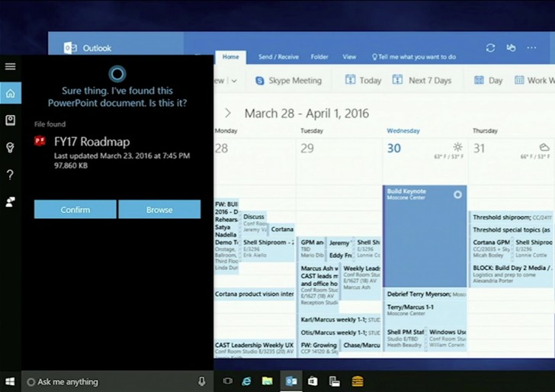
Task: Switch to Outlook on the taskbar
Action: (291, 381)
